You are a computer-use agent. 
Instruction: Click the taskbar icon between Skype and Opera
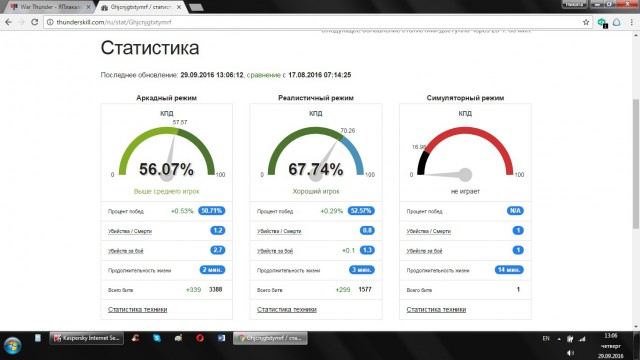[x=178, y=338]
